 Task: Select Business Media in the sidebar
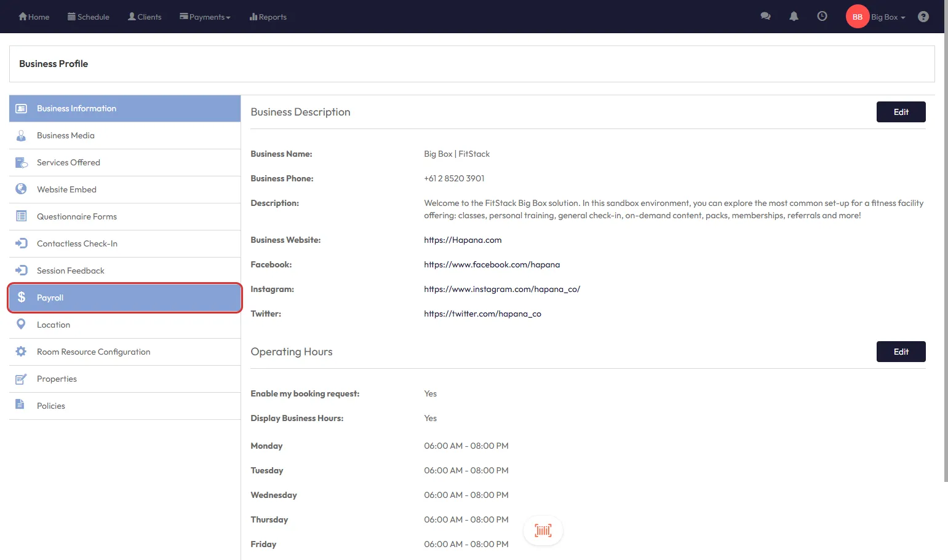click(66, 135)
